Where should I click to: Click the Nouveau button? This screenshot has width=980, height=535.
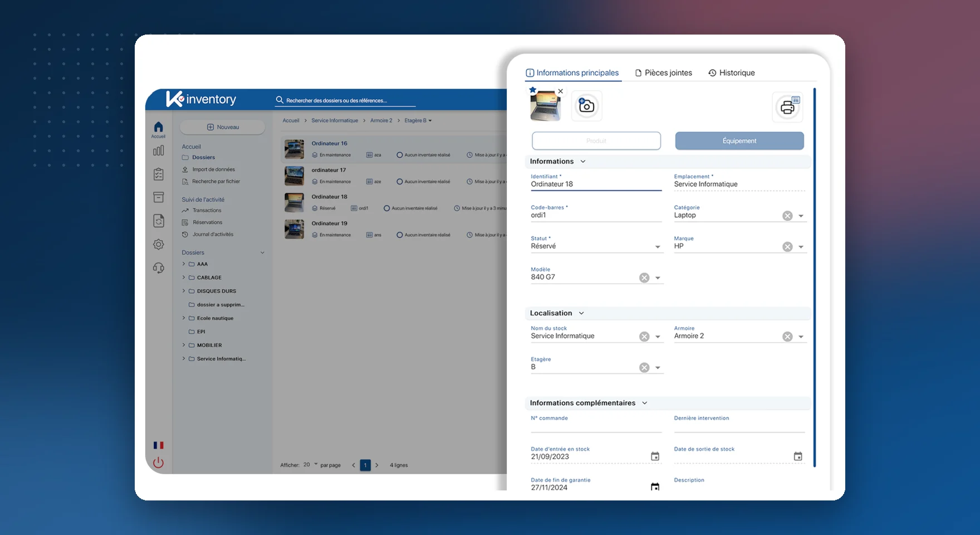pyautogui.click(x=223, y=127)
